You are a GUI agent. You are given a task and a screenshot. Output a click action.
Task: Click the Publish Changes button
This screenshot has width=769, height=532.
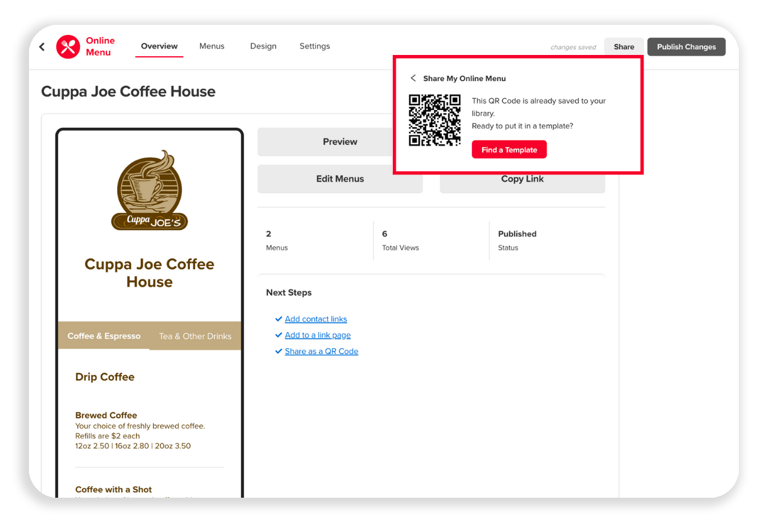pyautogui.click(x=686, y=47)
